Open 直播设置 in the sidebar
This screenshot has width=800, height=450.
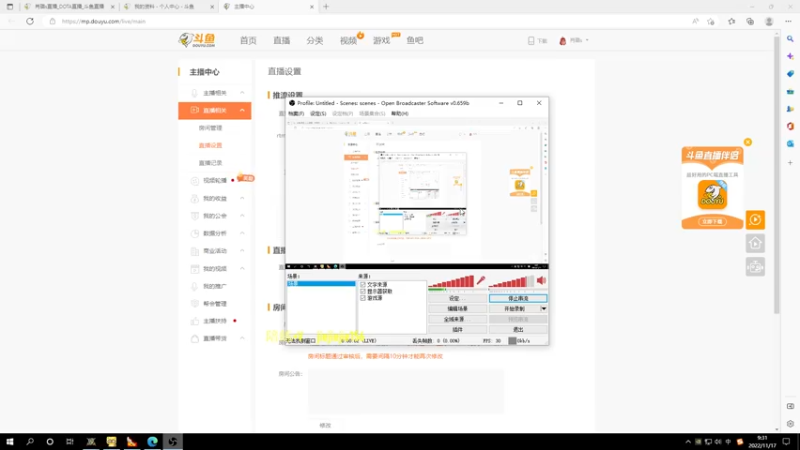click(210, 145)
